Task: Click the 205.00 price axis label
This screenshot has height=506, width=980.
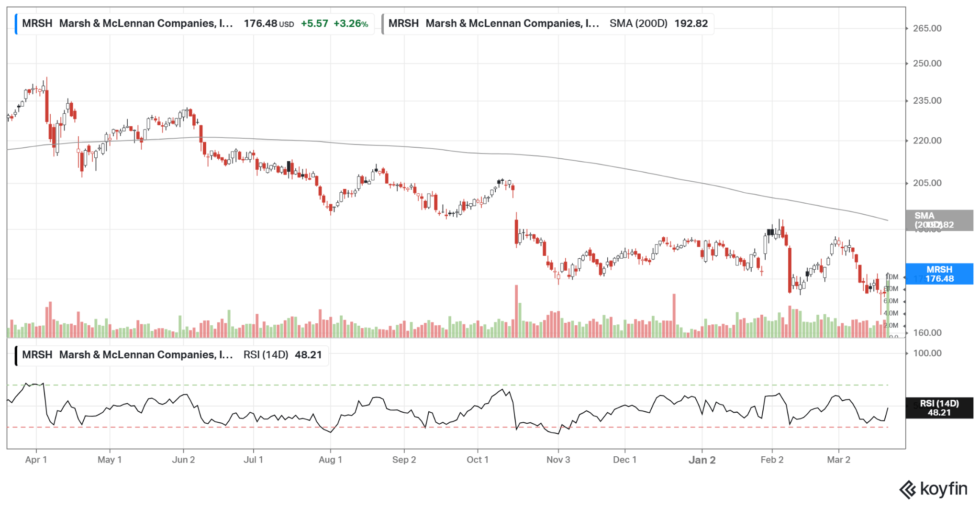Action: point(927,183)
